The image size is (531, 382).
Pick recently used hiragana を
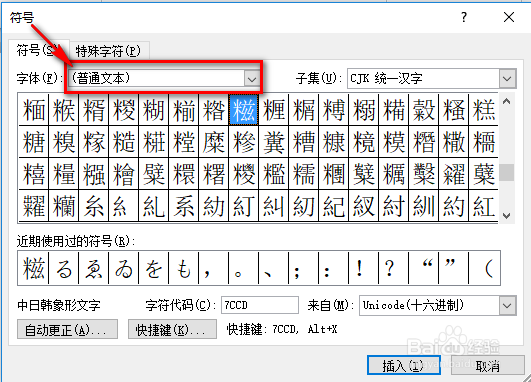coord(154,268)
